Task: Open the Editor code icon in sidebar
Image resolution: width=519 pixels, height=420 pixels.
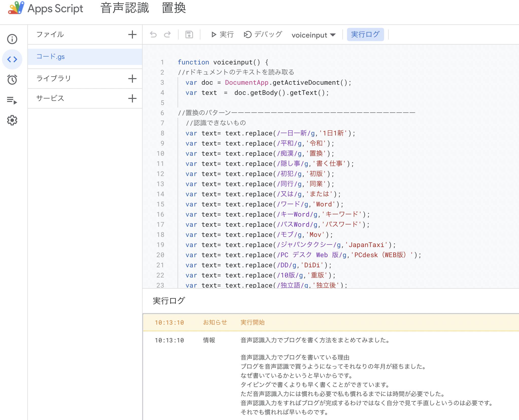Action: 12,59
